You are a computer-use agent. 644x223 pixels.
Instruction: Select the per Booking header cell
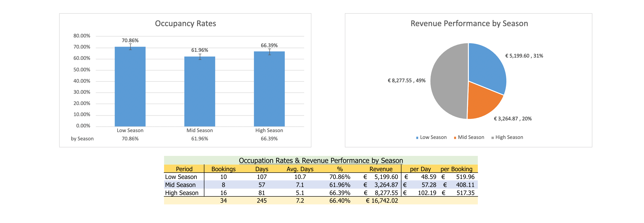pyautogui.click(x=456, y=169)
